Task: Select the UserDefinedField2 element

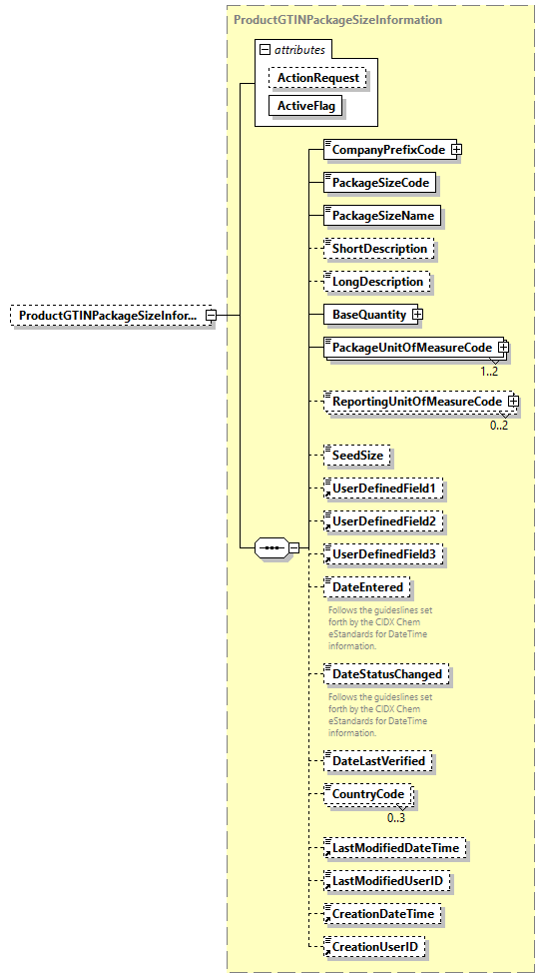Action: pos(383,521)
